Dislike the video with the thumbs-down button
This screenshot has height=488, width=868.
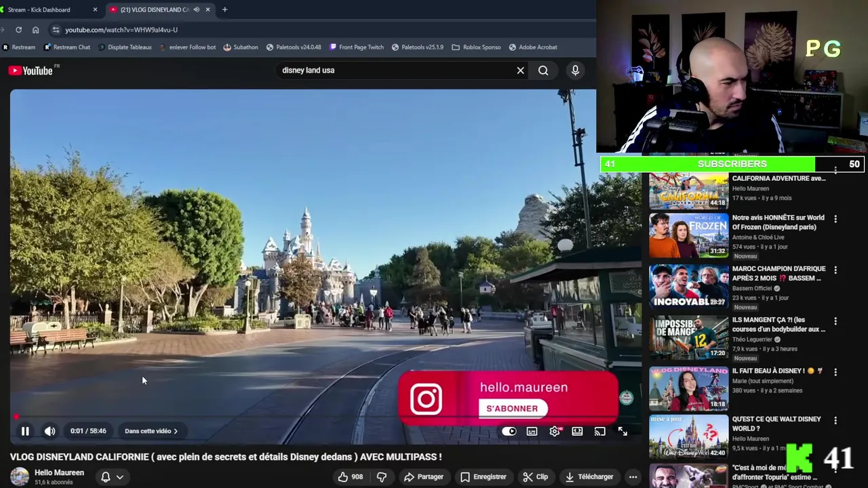(x=382, y=477)
